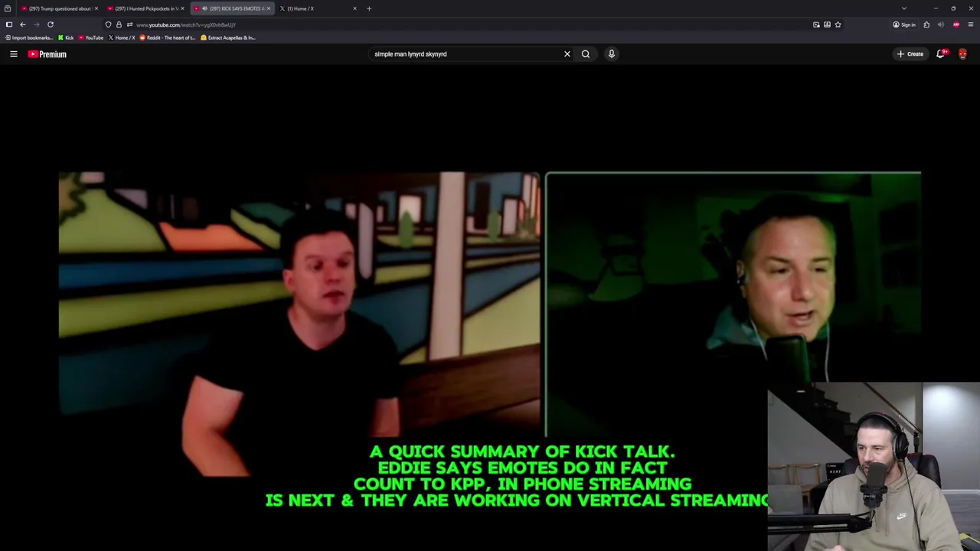
Task: Expand the list all tabs dropdown
Action: [x=903, y=8]
